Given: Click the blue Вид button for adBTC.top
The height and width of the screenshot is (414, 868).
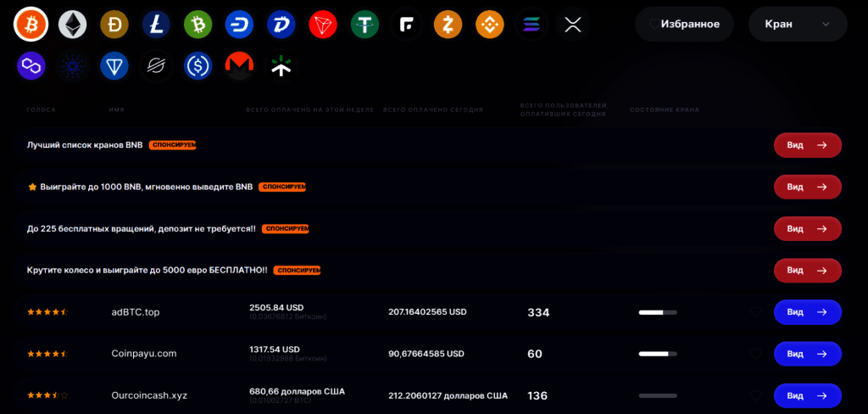Looking at the screenshot, I should click(808, 312).
